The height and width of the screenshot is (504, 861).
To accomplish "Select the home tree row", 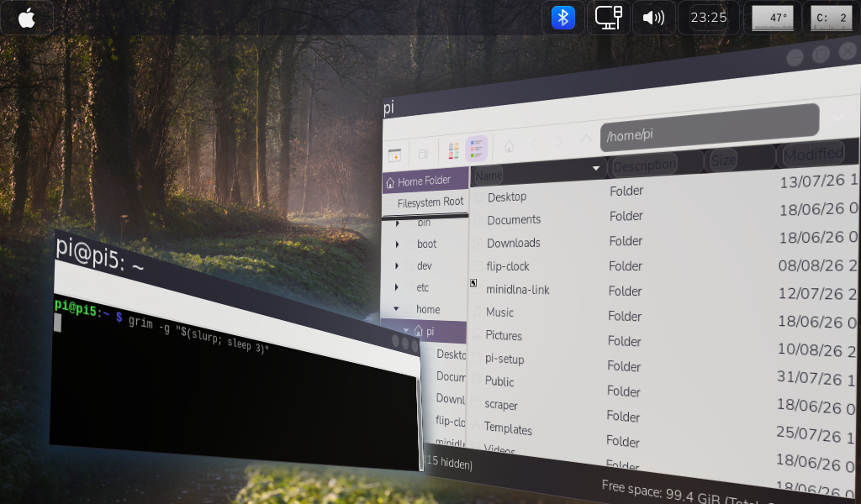I will coord(424,309).
